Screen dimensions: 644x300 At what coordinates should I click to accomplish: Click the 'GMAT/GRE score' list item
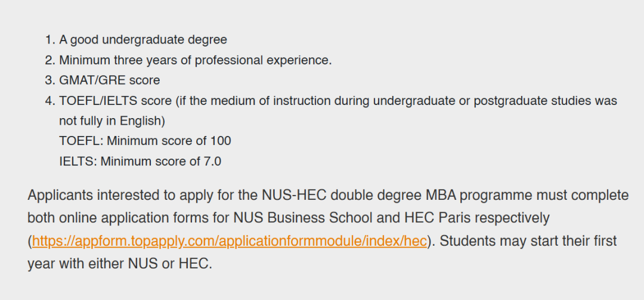(x=110, y=80)
